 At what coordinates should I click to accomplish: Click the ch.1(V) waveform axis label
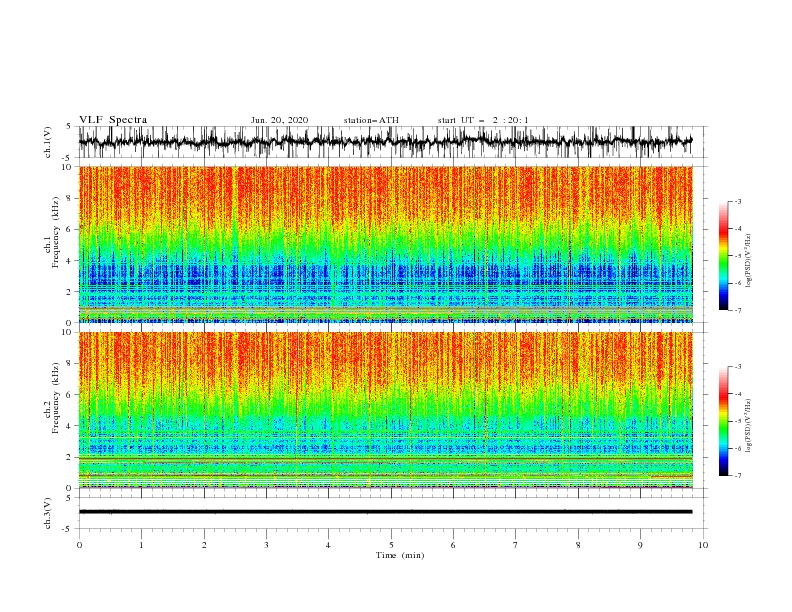pos(48,142)
